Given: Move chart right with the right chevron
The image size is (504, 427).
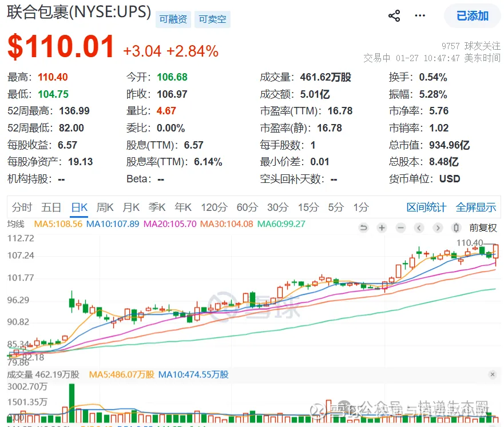Looking at the screenshot, I should tap(438, 228).
